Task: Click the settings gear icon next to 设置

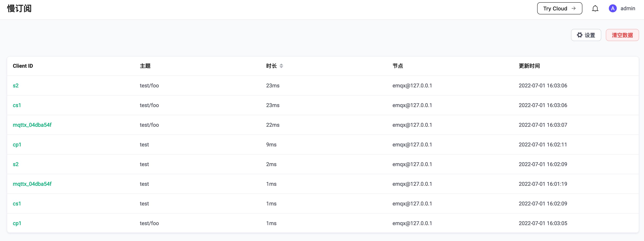Action: click(x=580, y=35)
